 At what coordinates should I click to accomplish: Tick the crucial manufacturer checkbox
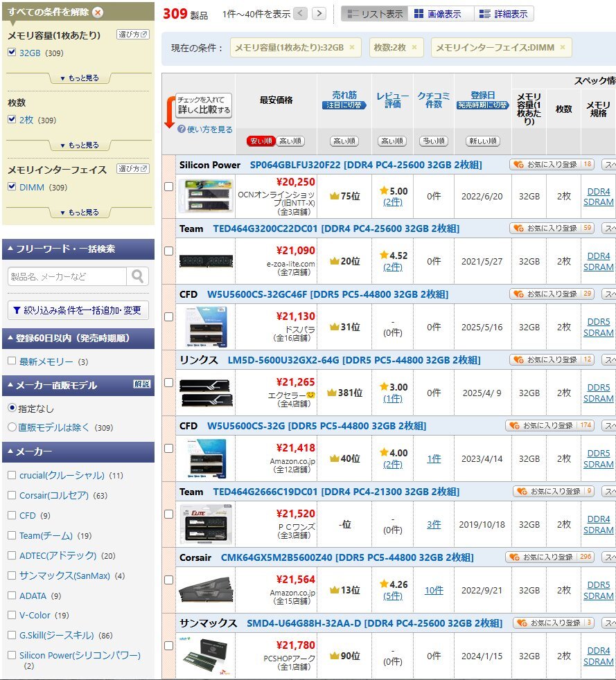point(12,476)
